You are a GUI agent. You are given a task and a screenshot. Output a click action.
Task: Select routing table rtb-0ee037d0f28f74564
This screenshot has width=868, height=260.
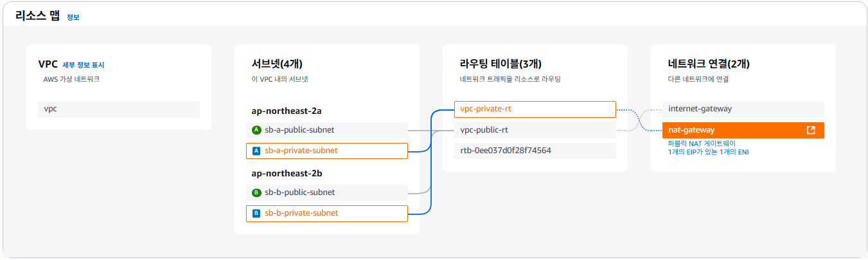535,151
